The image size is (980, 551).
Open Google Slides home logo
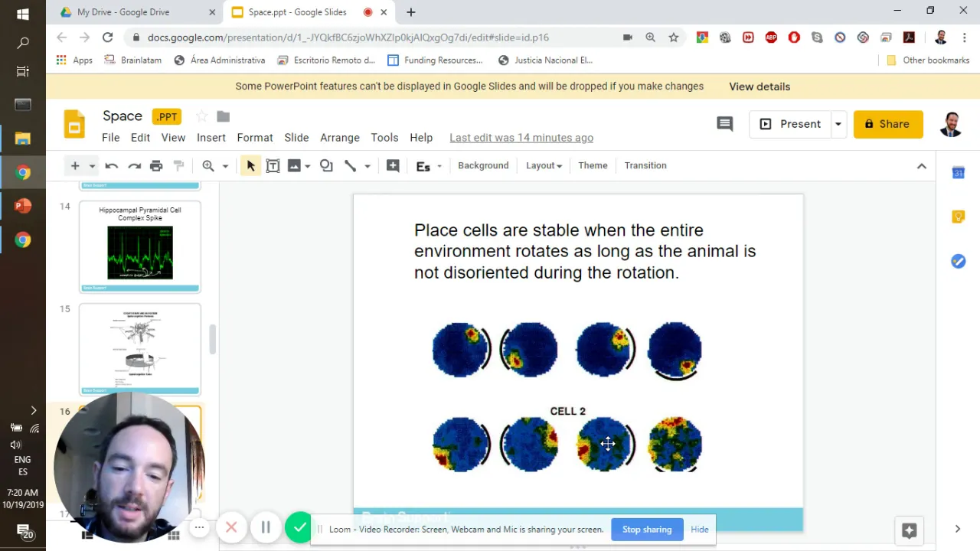[74, 124]
